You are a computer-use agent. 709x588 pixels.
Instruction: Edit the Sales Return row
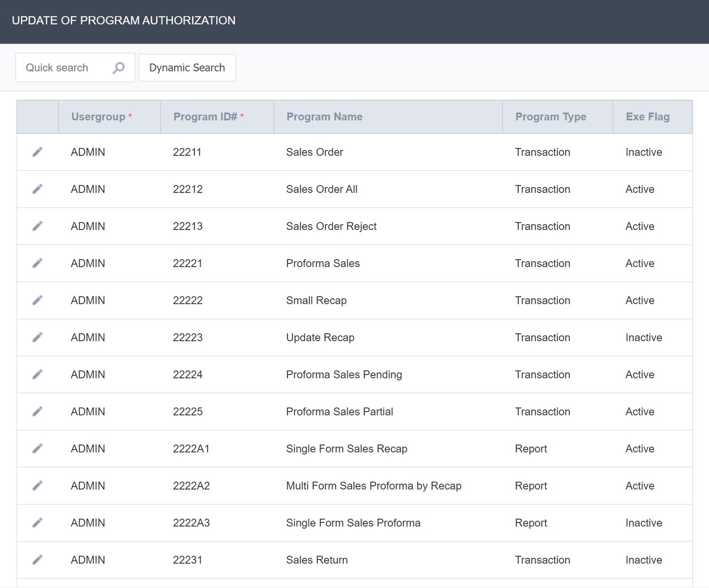[38, 560]
